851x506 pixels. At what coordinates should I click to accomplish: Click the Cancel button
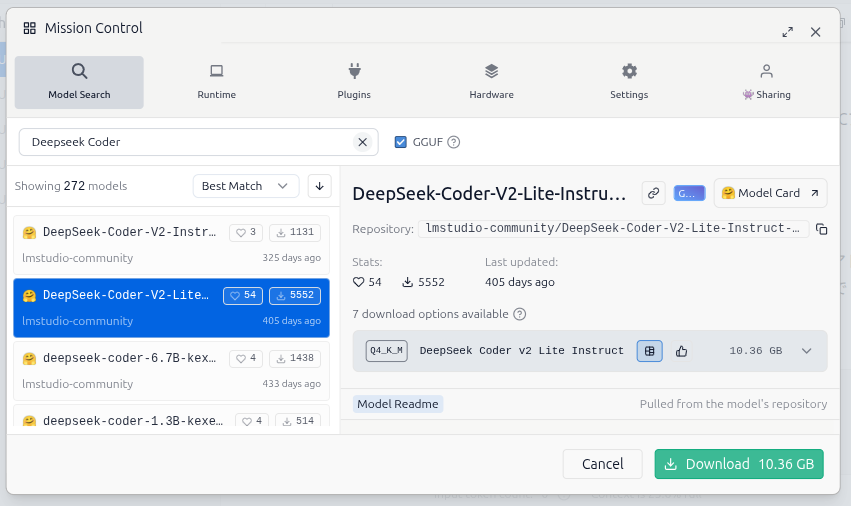pos(602,464)
